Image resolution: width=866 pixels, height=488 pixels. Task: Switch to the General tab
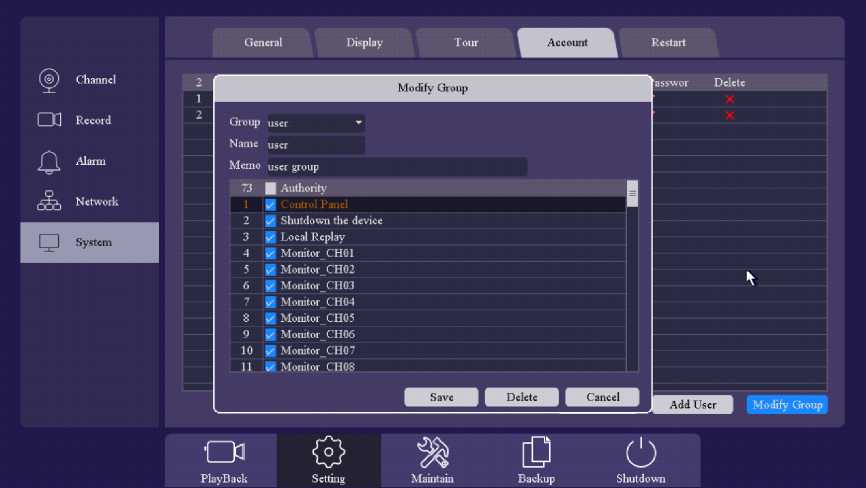(263, 43)
